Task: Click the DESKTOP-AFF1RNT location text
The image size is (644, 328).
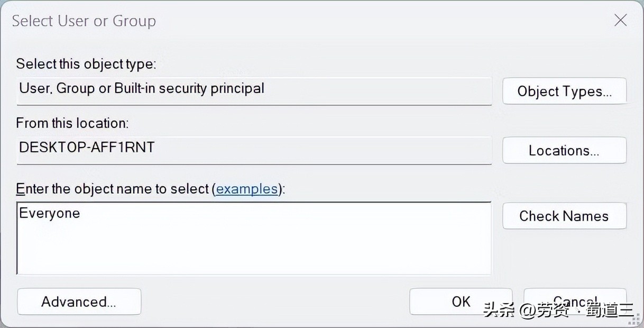Action: tap(86, 149)
